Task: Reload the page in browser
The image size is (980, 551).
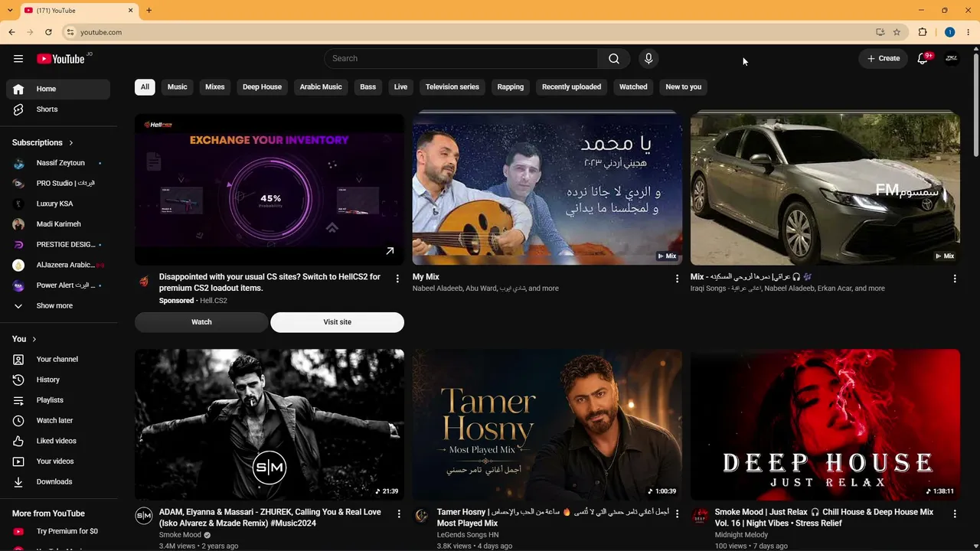Action: point(48,32)
